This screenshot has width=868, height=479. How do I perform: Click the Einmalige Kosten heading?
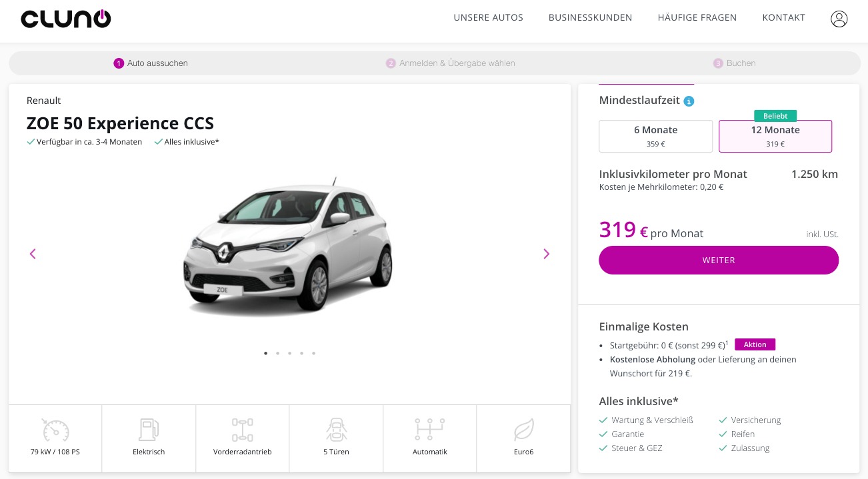click(644, 327)
